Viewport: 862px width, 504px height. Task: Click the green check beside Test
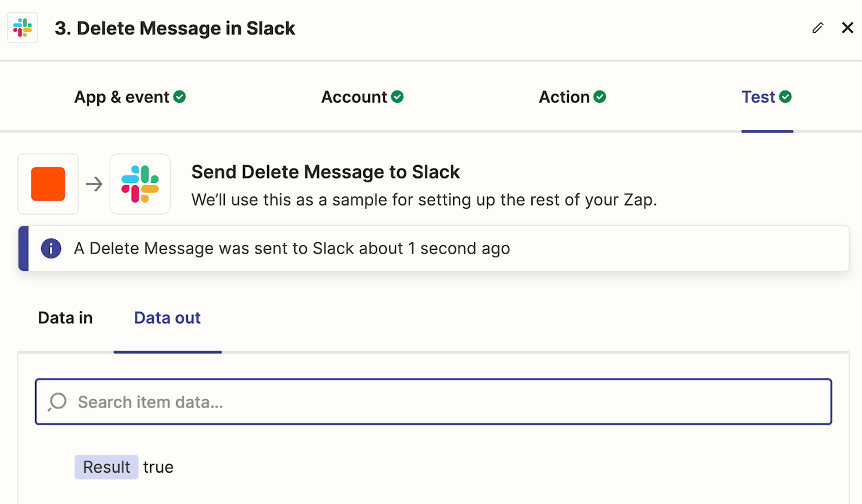[x=786, y=97]
